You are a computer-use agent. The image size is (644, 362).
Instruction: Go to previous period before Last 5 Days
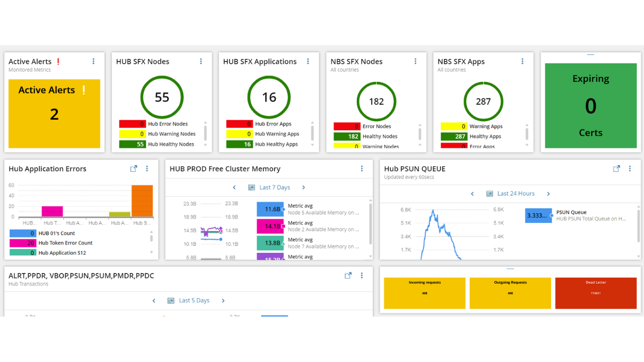(x=154, y=301)
